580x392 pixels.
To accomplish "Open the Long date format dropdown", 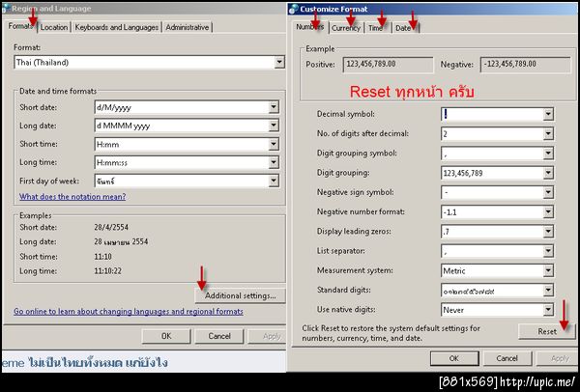I will point(274,126).
